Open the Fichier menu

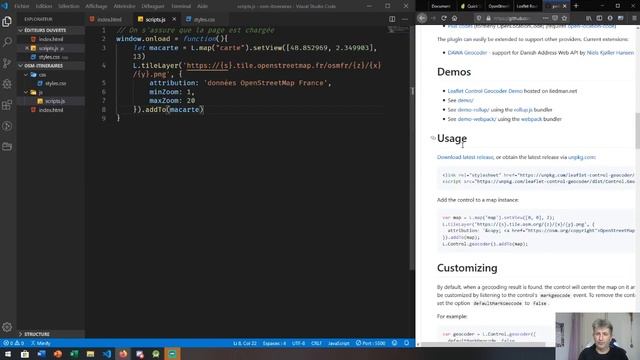pos(21,6)
